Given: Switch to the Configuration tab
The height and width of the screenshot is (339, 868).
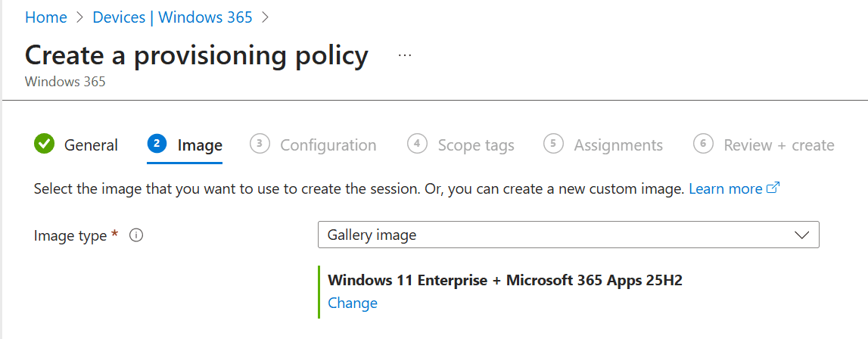Looking at the screenshot, I should [328, 145].
